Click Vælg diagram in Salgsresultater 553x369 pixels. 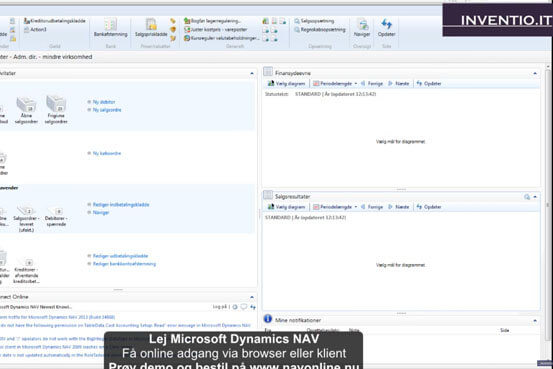(x=286, y=207)
